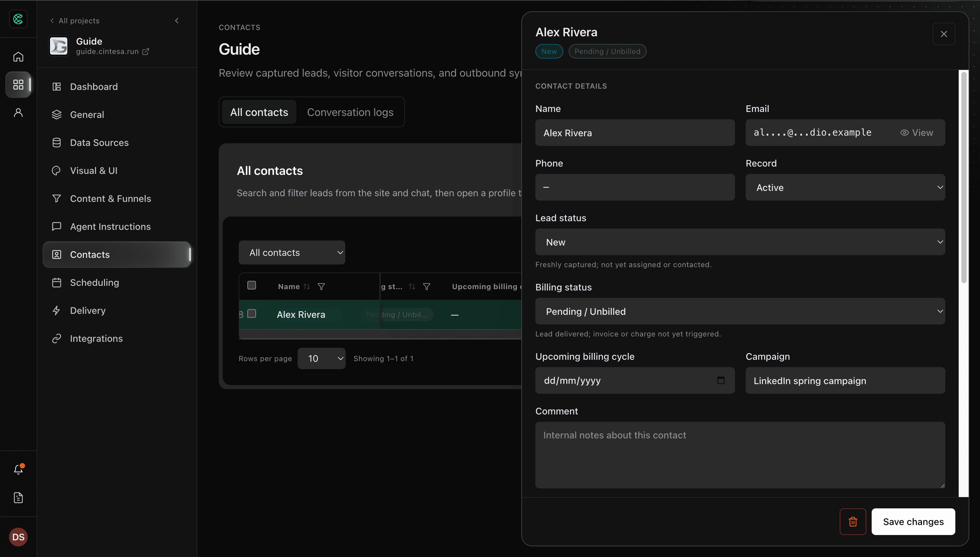
Task: Open Data Sources menu item
Action: click(117, 143)
